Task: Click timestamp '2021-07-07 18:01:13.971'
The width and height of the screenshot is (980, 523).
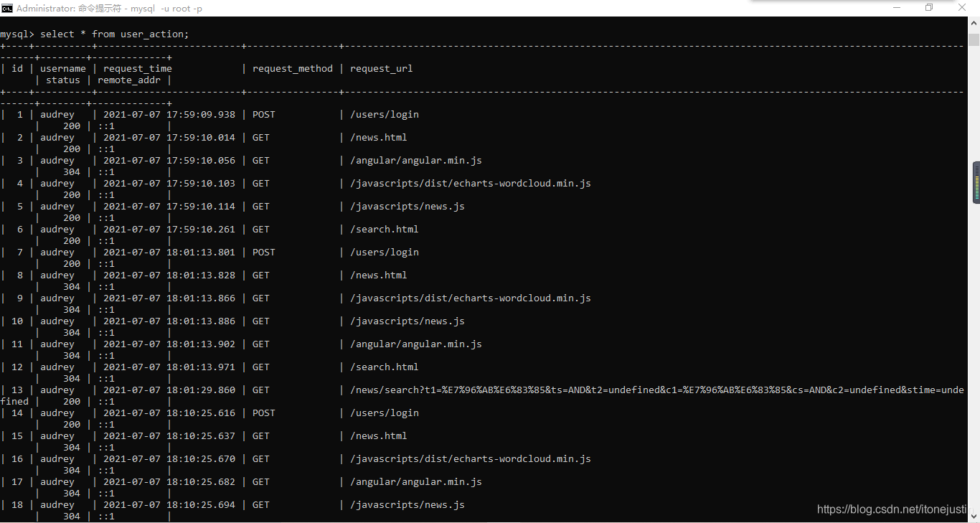Action: [169, 367]
